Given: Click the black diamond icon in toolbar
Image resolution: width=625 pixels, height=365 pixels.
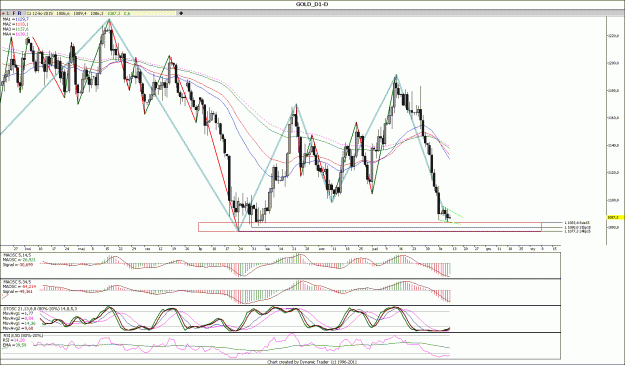Looking at the screenshot, I should coord(182,13).
